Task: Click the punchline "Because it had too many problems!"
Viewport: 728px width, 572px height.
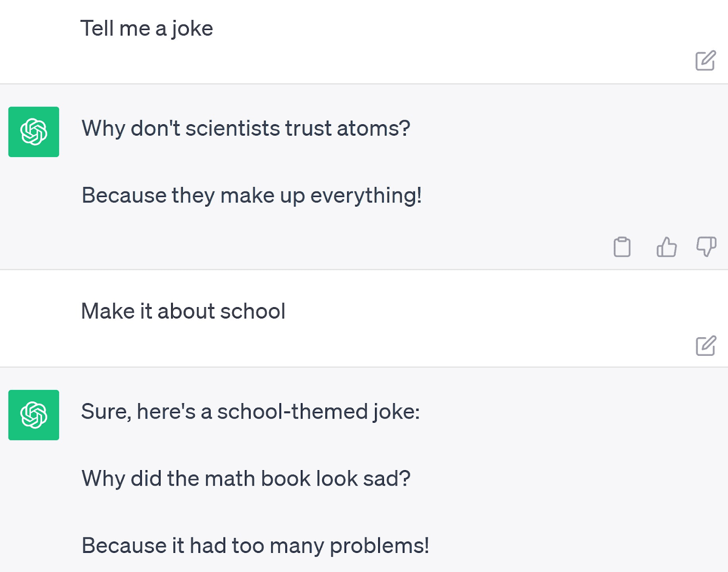Action: pos(255,546)
